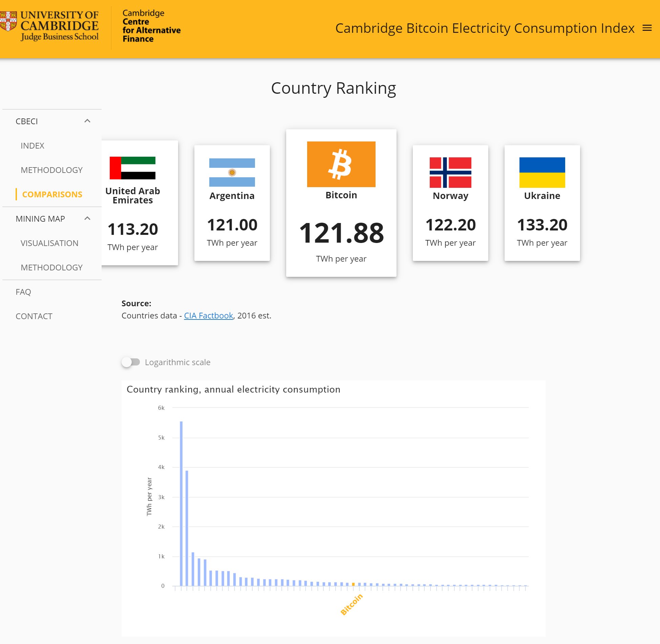Click the Ukraine flag
The width and height of the screenshot is (660, 644).
pos(542,173)
